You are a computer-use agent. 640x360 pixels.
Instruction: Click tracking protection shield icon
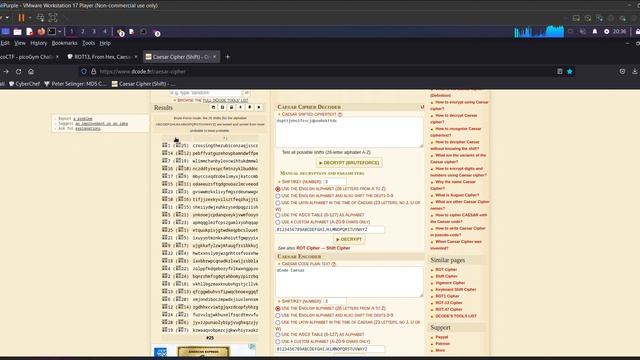(x=84, y=71)
